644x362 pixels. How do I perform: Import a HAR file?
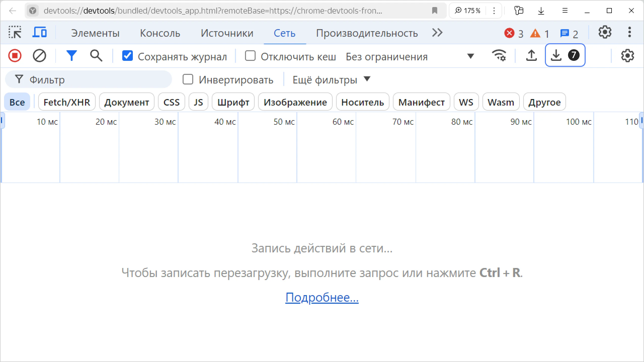(531, 55)
